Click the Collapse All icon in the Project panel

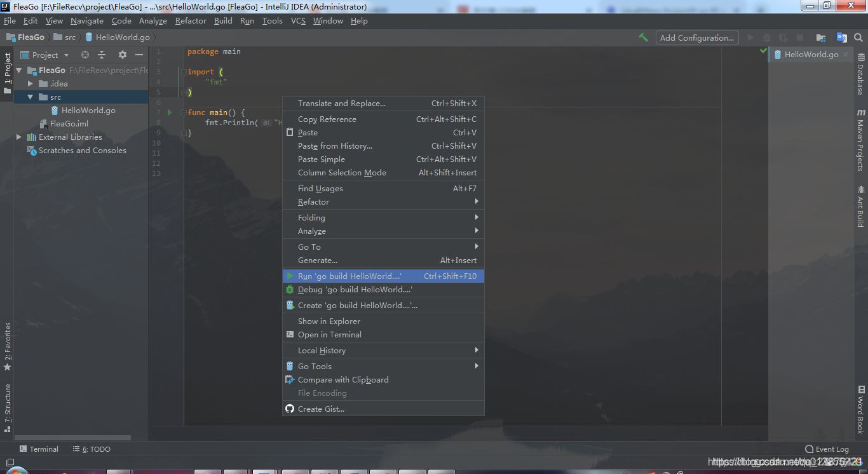102,55
